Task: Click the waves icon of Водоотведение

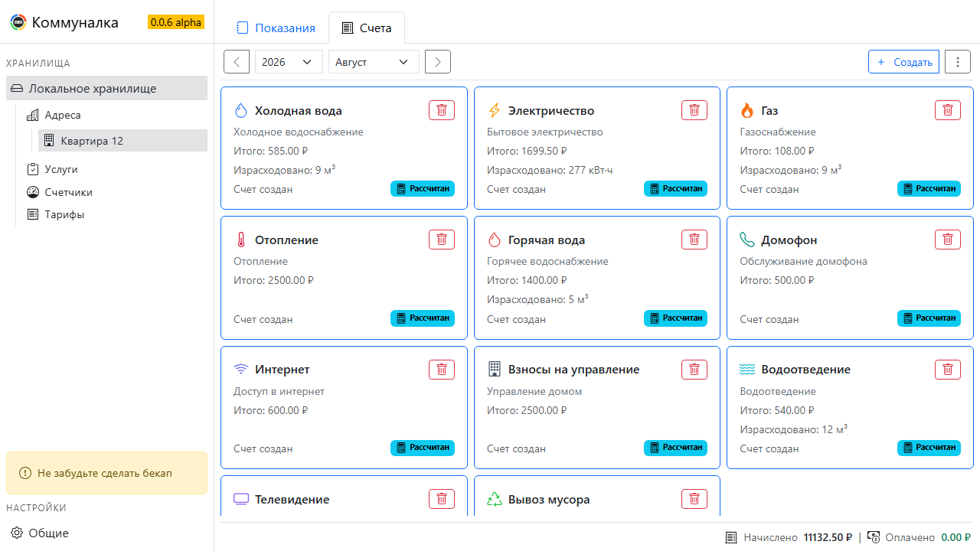Action: coord(747,370)
